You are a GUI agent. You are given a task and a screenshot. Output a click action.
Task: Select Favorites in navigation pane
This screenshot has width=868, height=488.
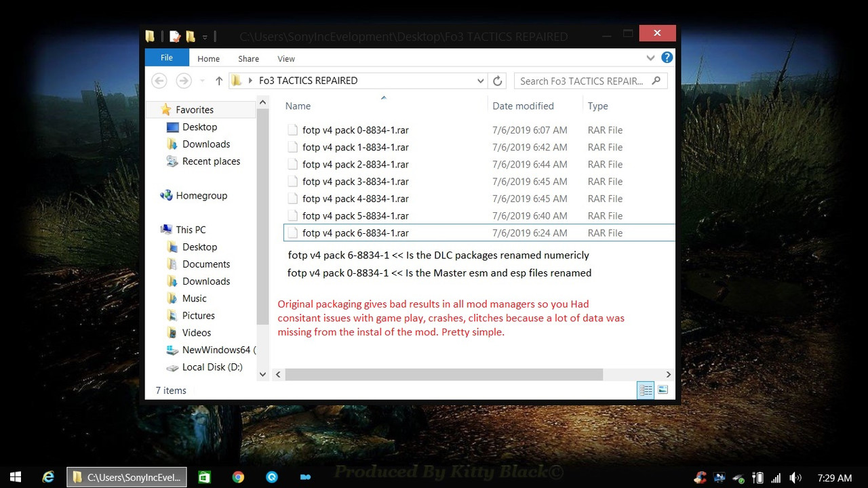point(194,110)
